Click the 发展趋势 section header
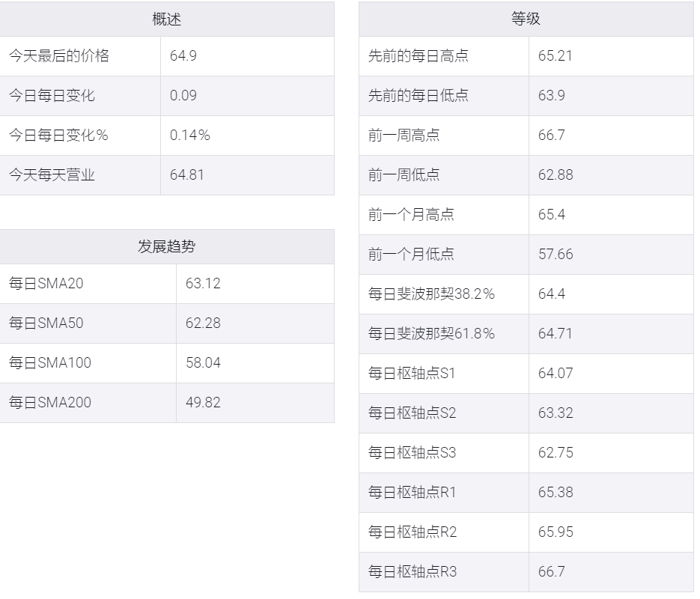 (166, 246)
